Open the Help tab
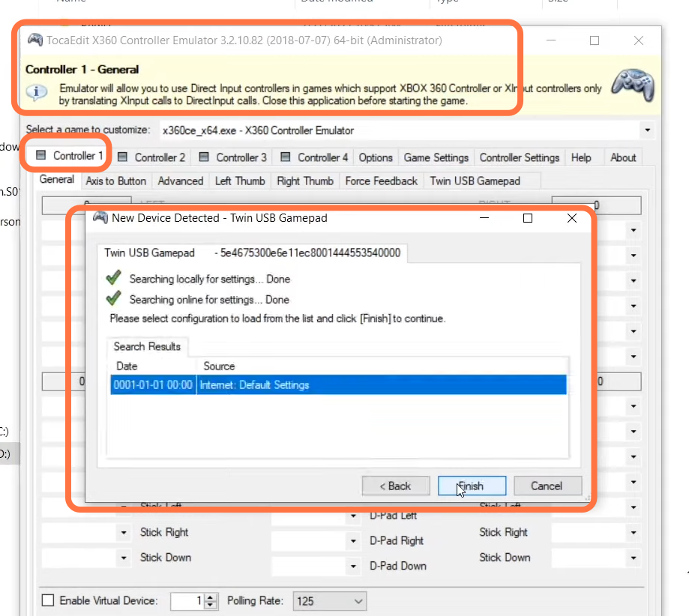This screenshot has height=616, width=689. pos(581,157)
